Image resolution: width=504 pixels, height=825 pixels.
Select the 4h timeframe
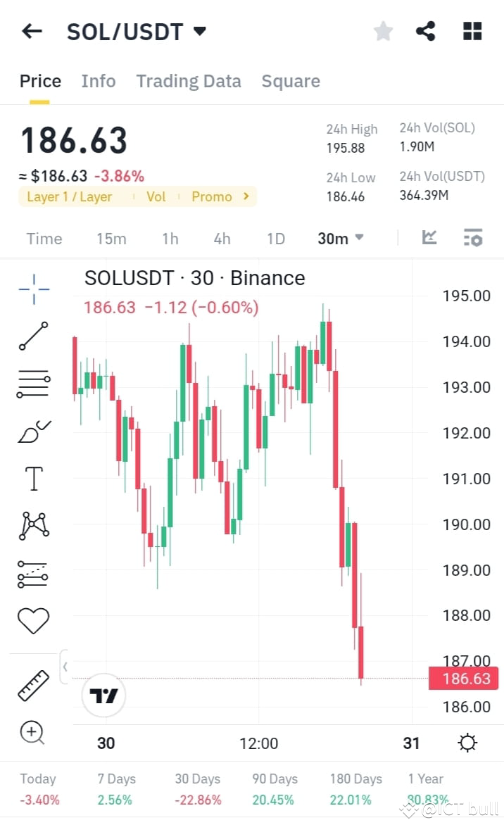pyautogui.click(x=222, y=239)
